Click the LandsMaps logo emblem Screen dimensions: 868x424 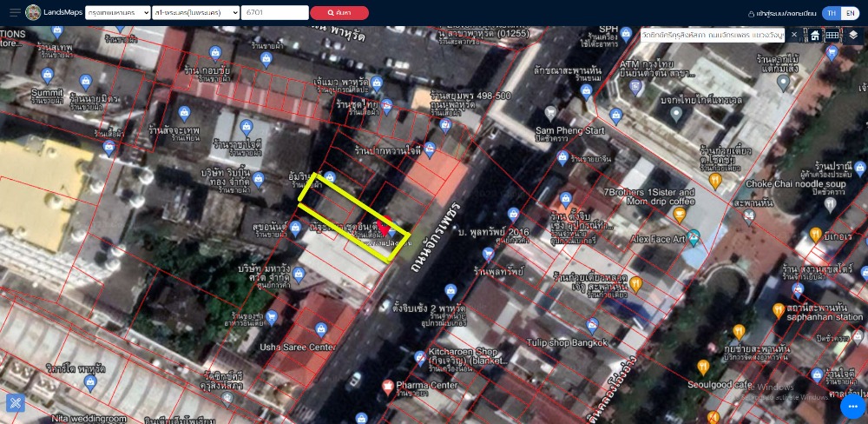(x=33, y=12)
